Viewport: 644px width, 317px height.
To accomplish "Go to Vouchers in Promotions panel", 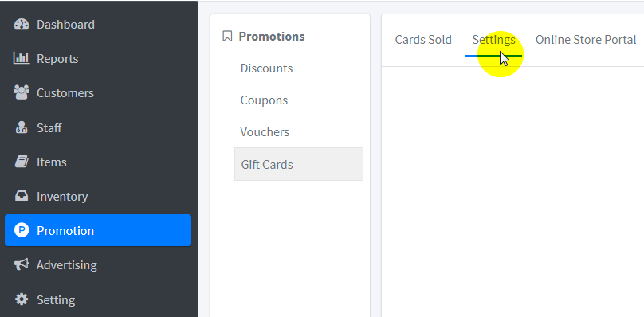I will [x=265, y=131].
